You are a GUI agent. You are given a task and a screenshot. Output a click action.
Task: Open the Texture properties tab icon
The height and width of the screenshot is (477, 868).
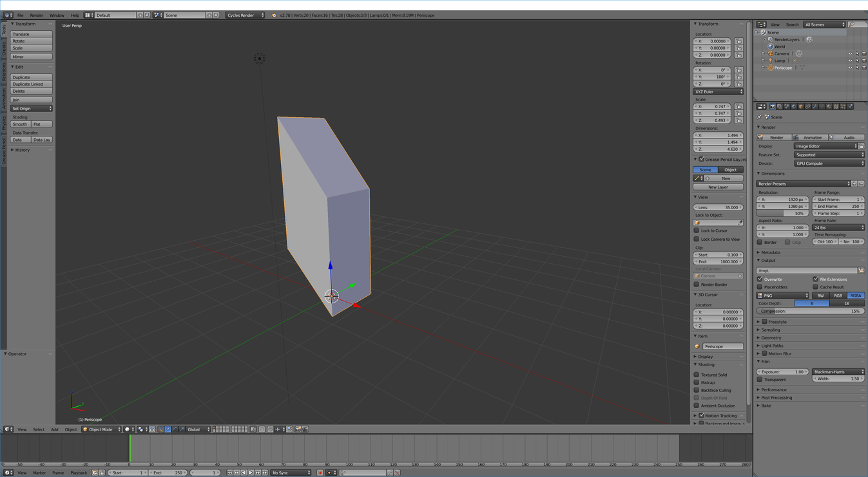836,107
